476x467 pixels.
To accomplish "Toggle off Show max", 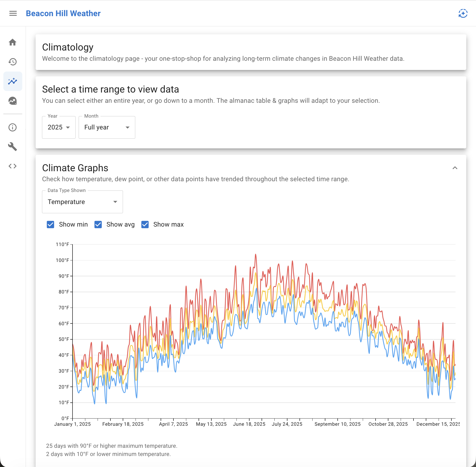I will point(145,225).
